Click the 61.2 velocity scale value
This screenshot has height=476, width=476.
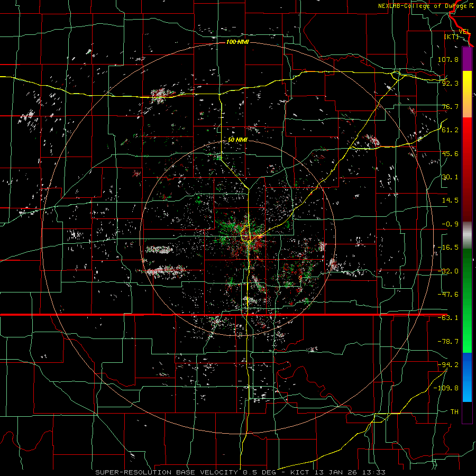[450, 130]
